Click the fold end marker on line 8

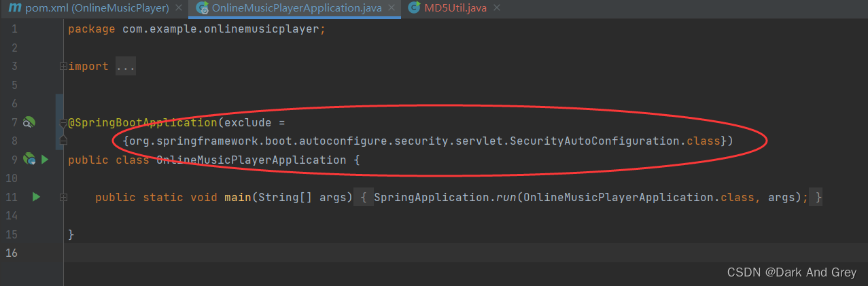tap(63, 141)
